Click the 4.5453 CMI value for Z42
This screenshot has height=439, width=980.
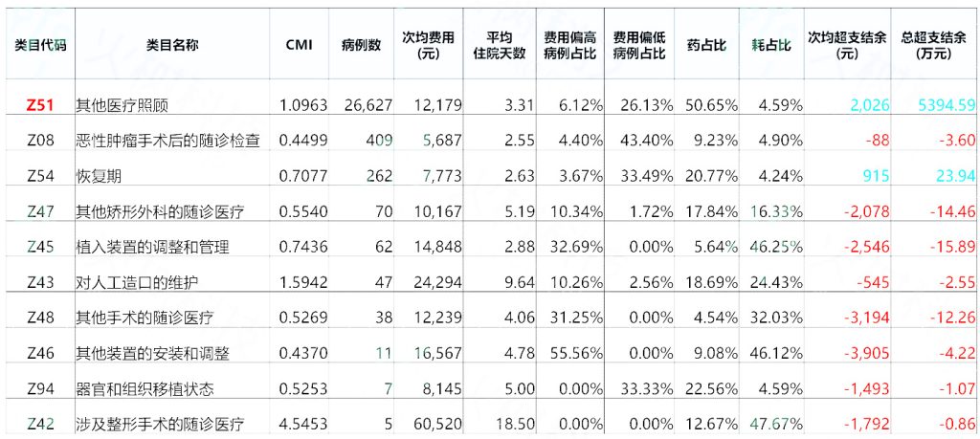point(302,425)
